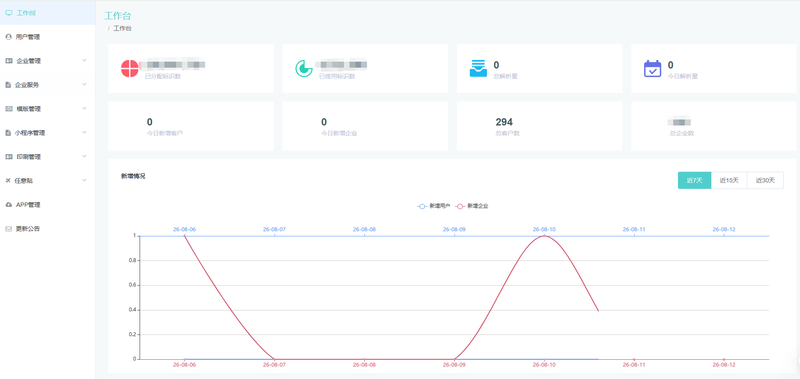
Task: Expand the 任意贴 submenu chevron
Action: click(x=84, y=180)
